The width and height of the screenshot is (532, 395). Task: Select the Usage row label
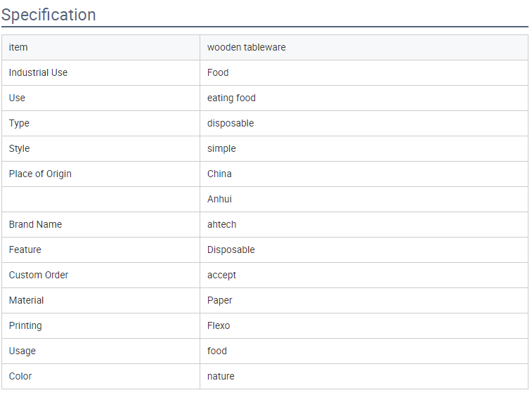click(x=100, y=351)
